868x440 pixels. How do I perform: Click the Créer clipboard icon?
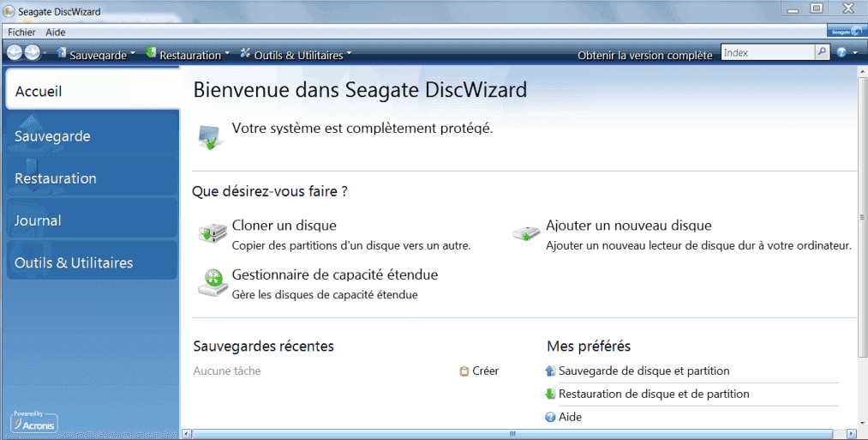click(464, 371)
